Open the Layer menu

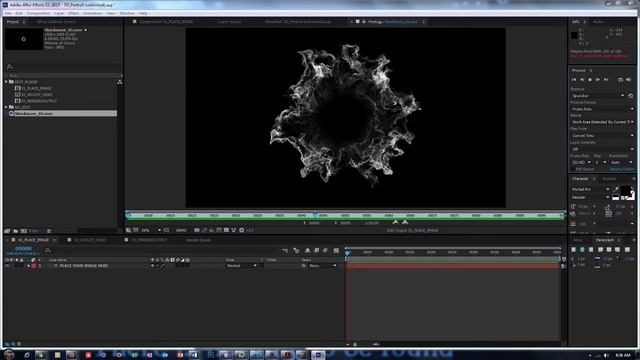pos(59,13)
